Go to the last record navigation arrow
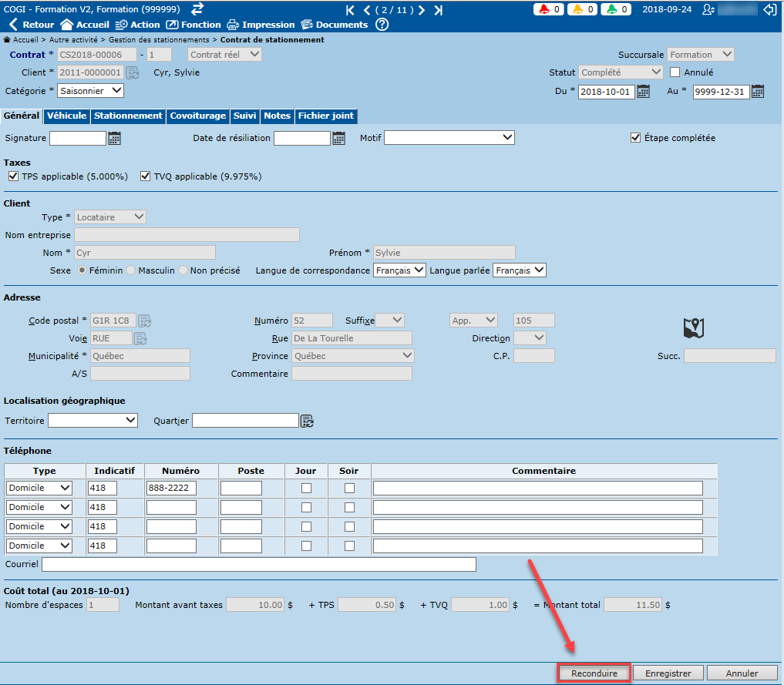This screenshot has width=784, height=685. pyautogui.click(x=439, y=10)
